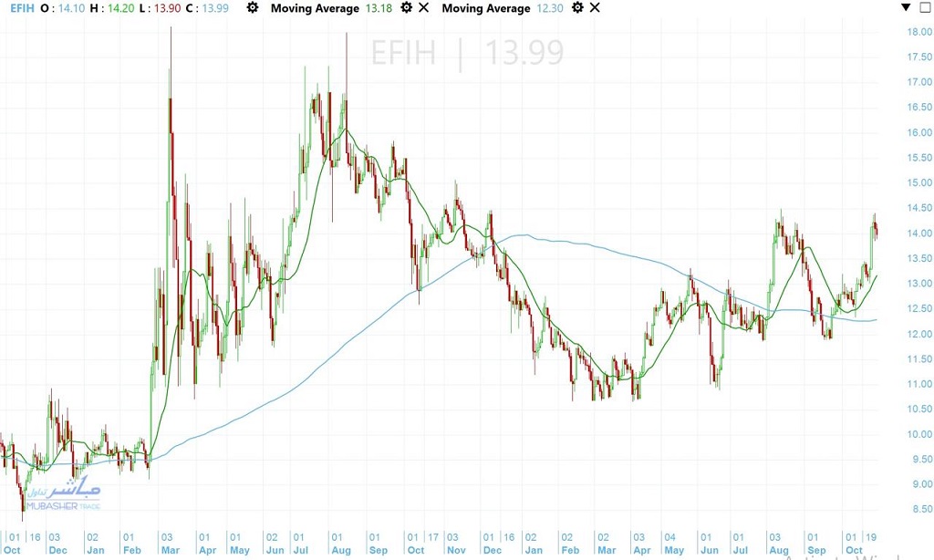
Task: Remove the 13.18 Moving Average indicator
Action: click(x=423, y=8)
